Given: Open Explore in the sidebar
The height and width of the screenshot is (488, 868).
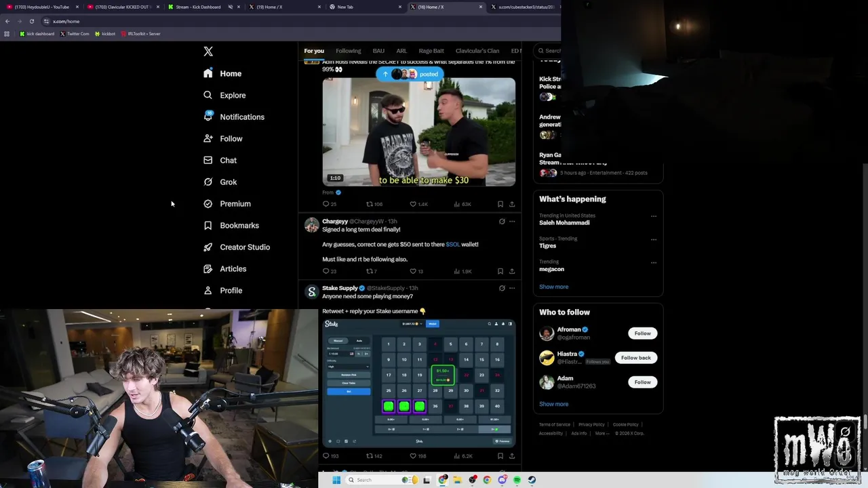Looking at the screenshot, I should (x=224, y=95).
